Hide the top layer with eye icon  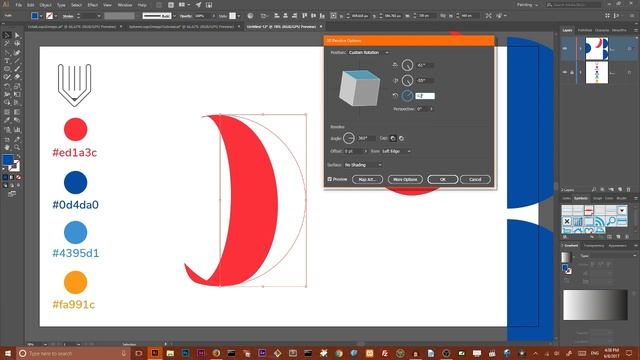pos(565,49)
